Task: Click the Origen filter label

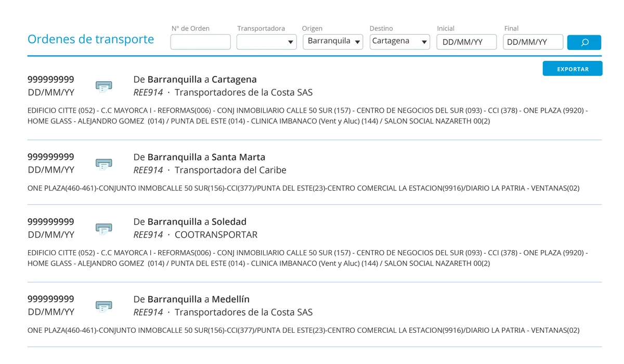Action: (312, 28)
